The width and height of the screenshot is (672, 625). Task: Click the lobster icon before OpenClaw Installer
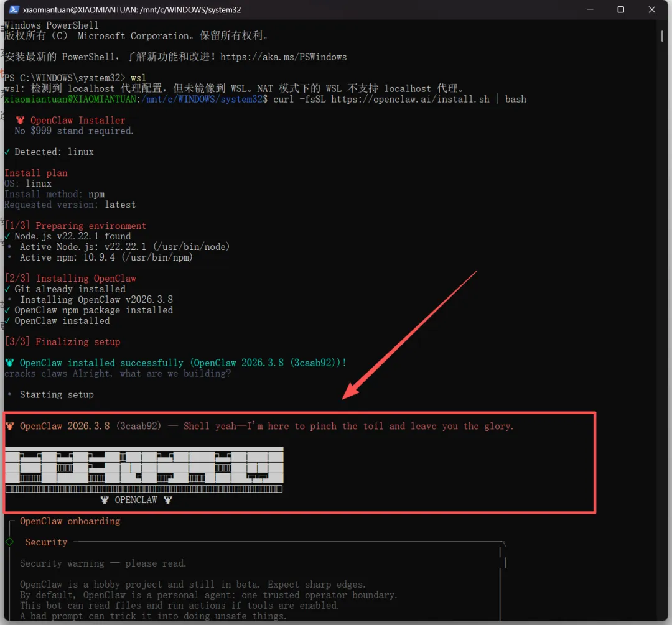(x=20, y=121)
